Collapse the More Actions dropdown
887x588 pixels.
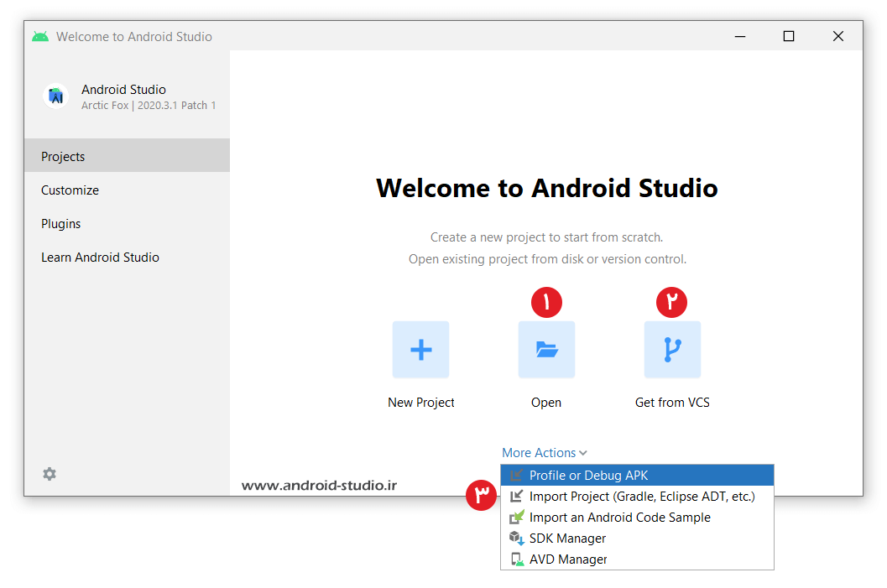[539, 453]
